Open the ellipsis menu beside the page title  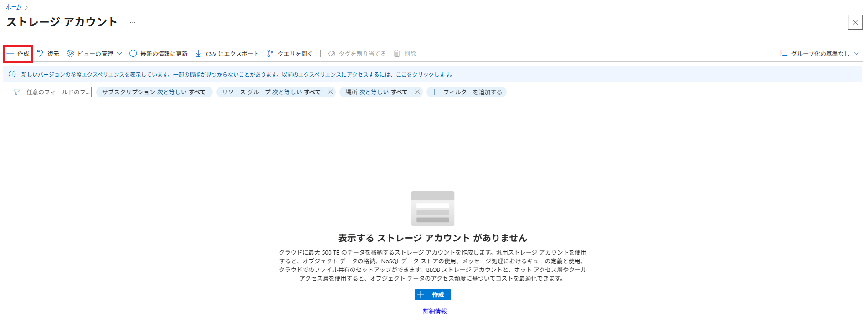[133, 22]
